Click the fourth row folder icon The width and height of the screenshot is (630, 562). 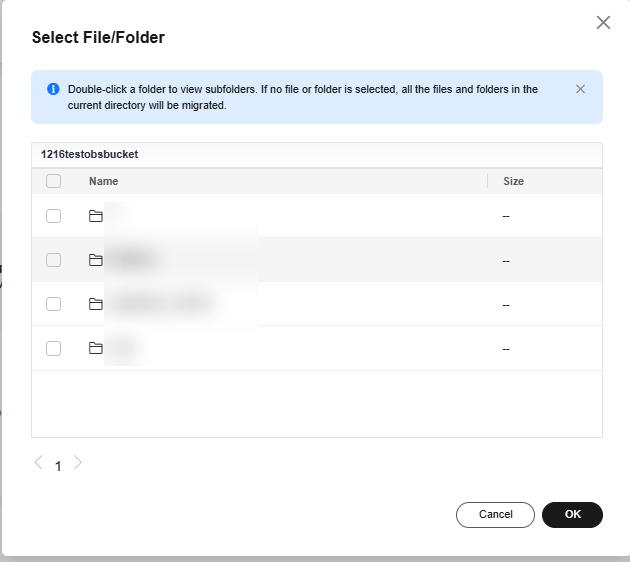[96, 348]
